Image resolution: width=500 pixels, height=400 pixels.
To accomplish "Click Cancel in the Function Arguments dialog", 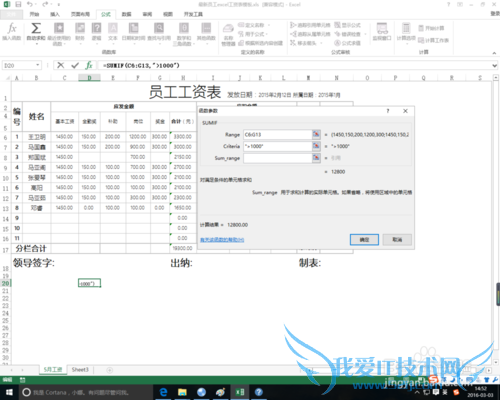I will (x=397, y=240).
